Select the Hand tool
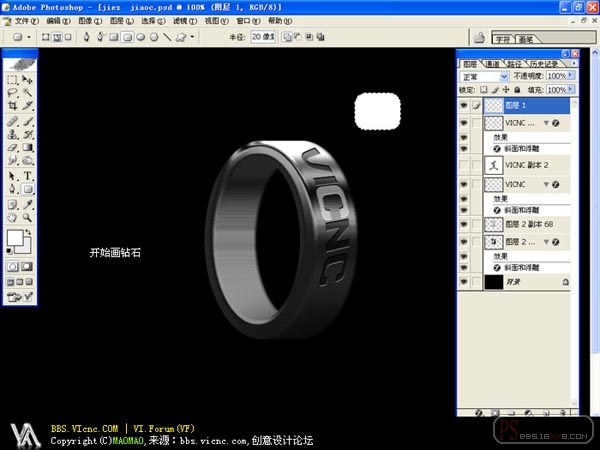 click(x=12, y=218)
